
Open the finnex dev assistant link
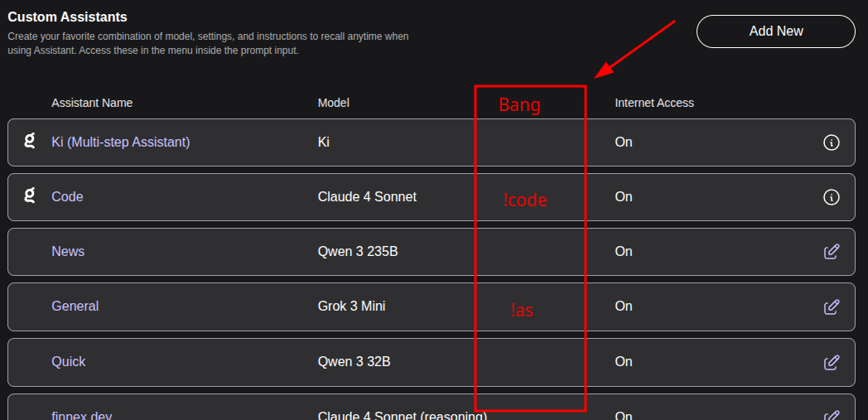[x=81, y=415]
